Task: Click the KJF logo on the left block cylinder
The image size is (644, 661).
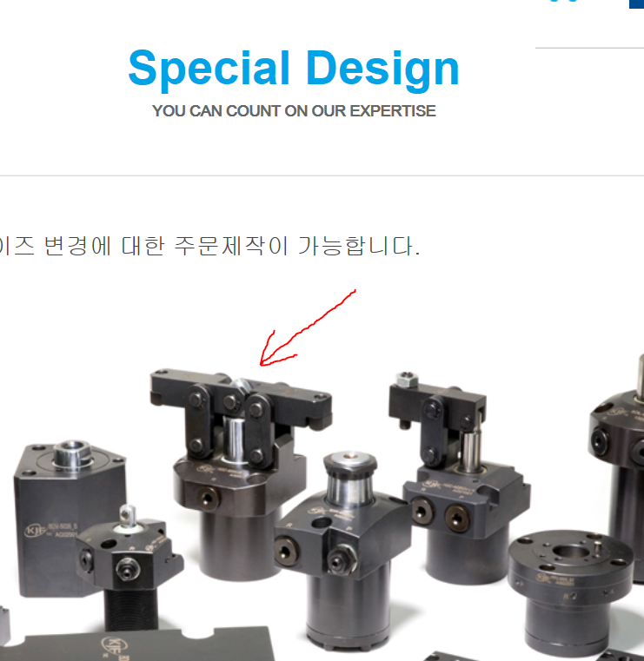Action: point(35,531)
